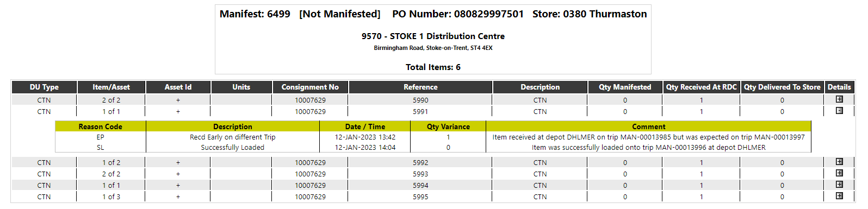Click the Qty Received At RDC header
The height and width of the screenshot is (209, 868).
coord(701,87)
